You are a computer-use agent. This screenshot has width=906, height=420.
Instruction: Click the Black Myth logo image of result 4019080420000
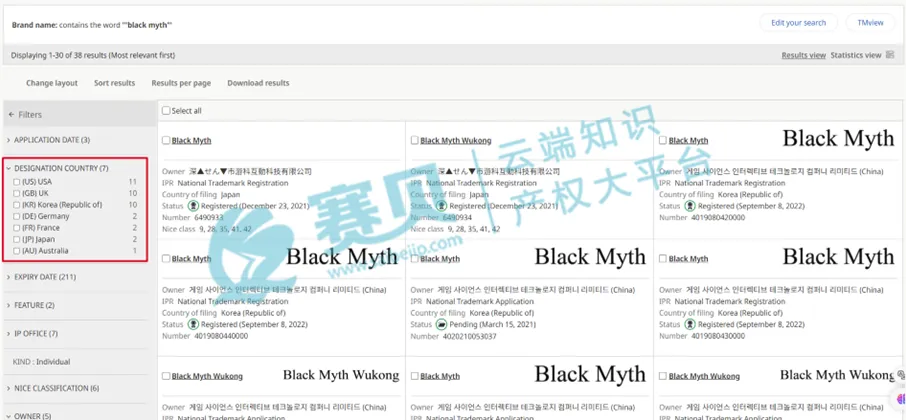point(838,139)
